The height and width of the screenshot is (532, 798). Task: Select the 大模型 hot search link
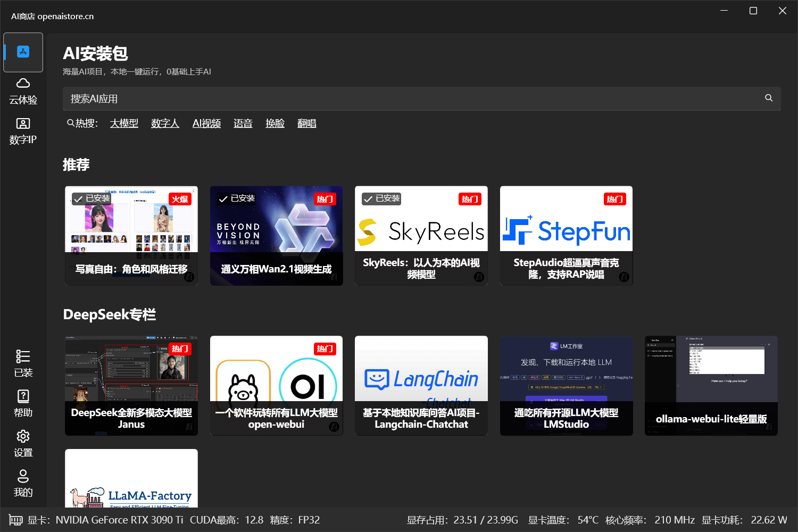point(124,123)
